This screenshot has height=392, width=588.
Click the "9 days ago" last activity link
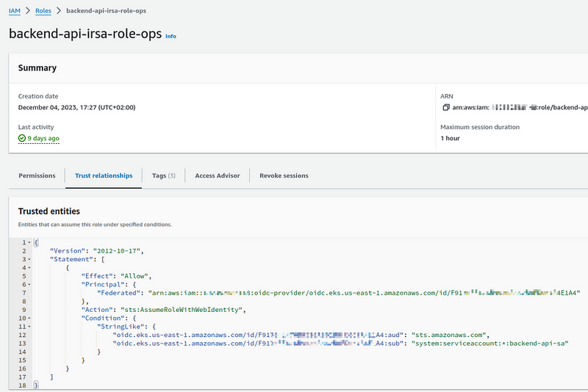pyautogui.click(x=43, y=138)
